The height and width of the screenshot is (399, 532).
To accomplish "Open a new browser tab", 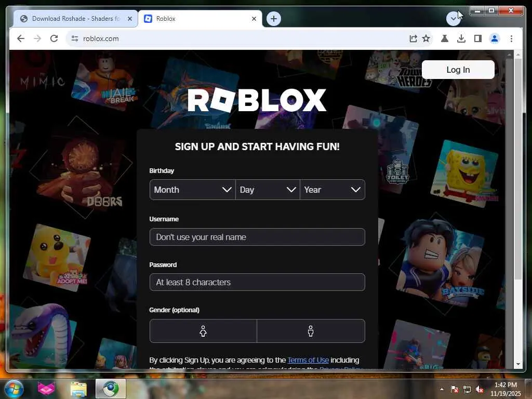I will (x=274, y=19).
